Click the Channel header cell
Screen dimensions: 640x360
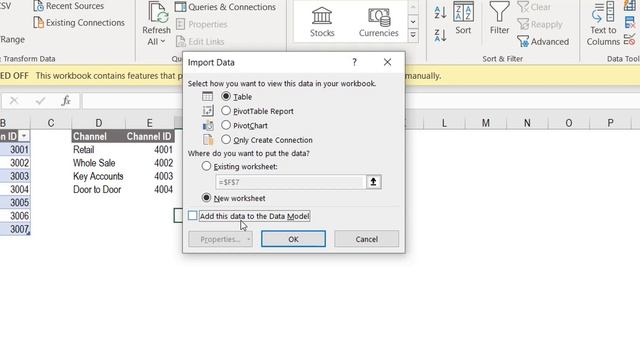coord(98,136)
